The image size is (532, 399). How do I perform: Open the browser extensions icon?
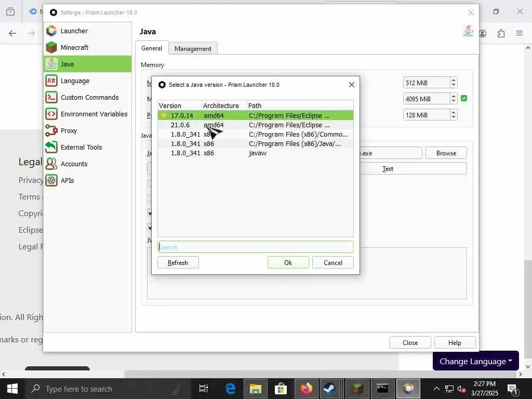point(501,33)
